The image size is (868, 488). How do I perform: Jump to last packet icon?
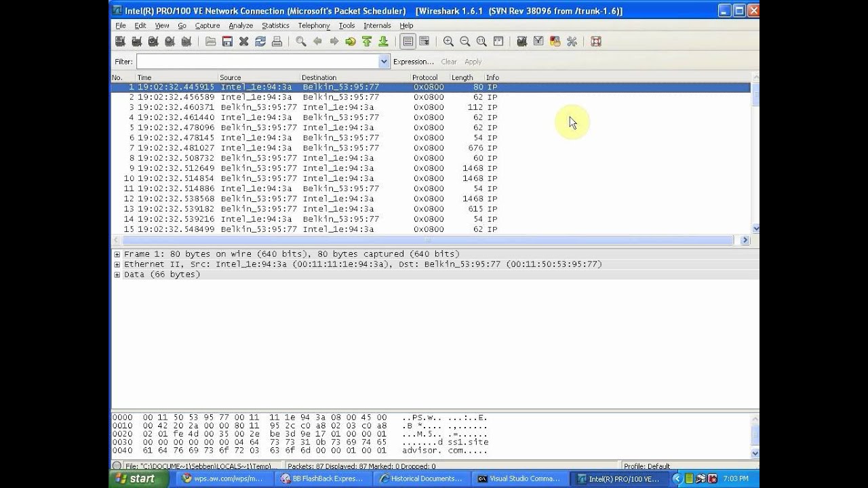383,41
